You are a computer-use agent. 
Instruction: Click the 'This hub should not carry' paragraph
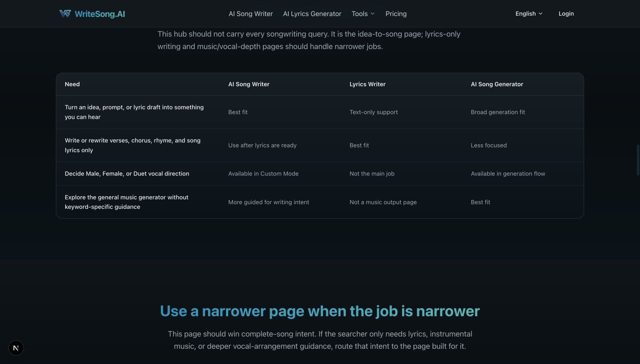click(309, 40)
